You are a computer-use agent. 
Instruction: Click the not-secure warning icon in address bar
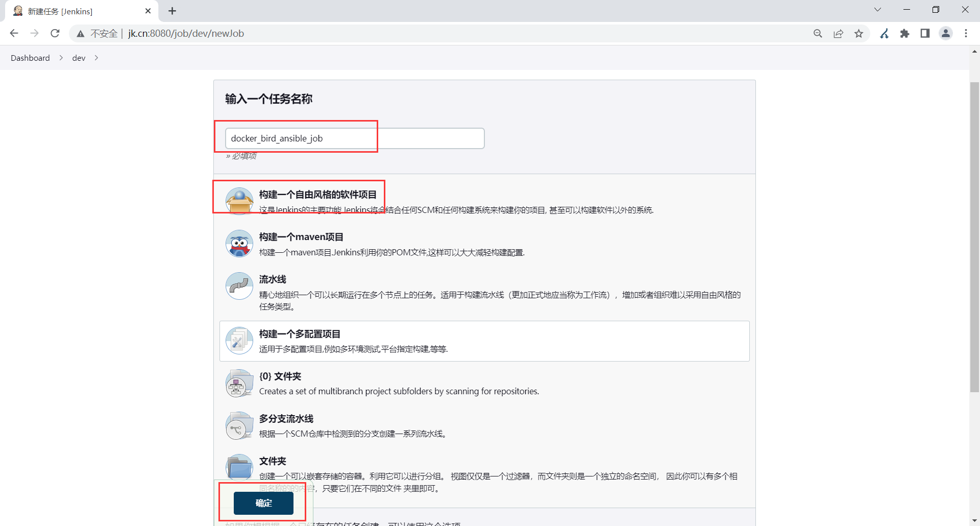point(81,34)
